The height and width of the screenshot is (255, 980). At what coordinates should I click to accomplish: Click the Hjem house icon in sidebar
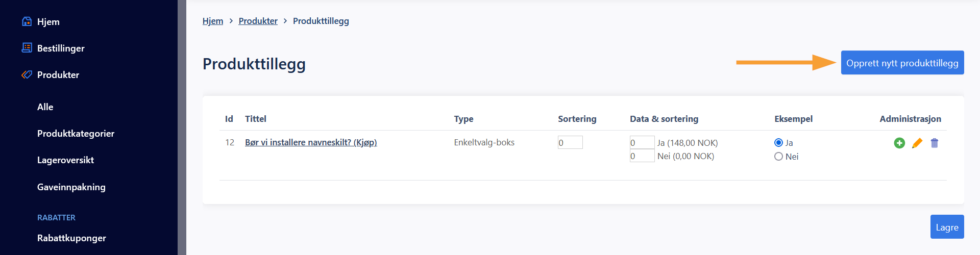27,21
